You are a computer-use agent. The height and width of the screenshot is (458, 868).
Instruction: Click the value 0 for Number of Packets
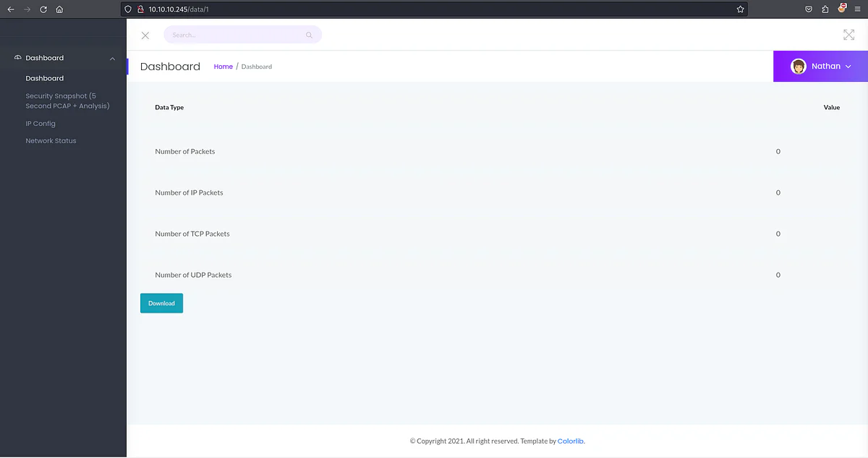pyautogui.click(x=778, y=152)
